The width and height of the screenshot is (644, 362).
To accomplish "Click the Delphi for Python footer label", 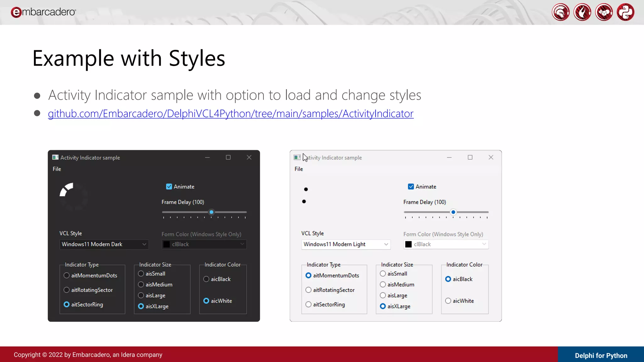I will point(601,355).
